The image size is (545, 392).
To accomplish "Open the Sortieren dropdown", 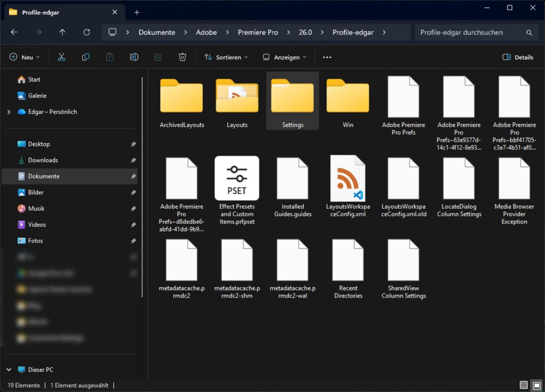I will click(x=226, y=57).
